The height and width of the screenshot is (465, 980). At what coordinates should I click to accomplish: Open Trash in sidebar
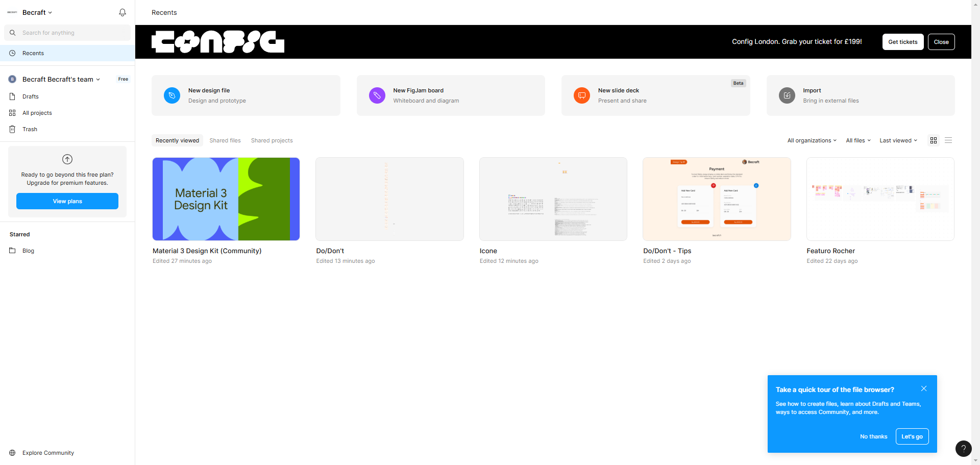[x=67, y=129]
